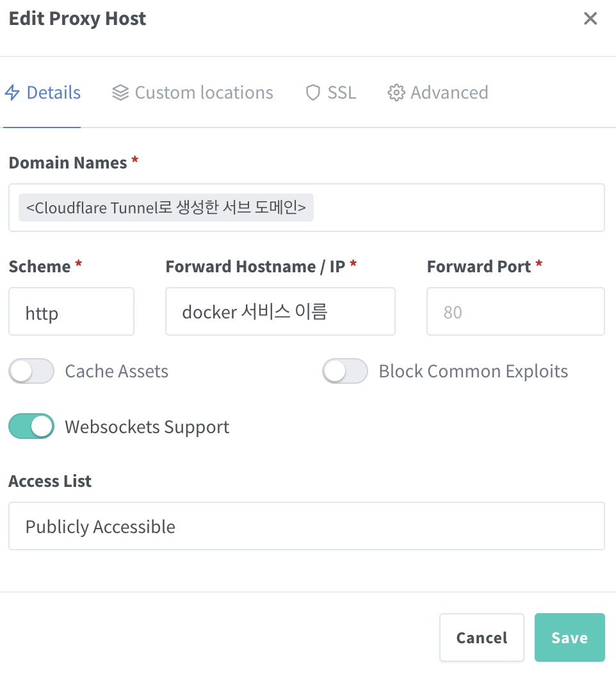616x674 pixels.
Task: Switch to the Custom locations tab
Action: [x=204, y=93]
